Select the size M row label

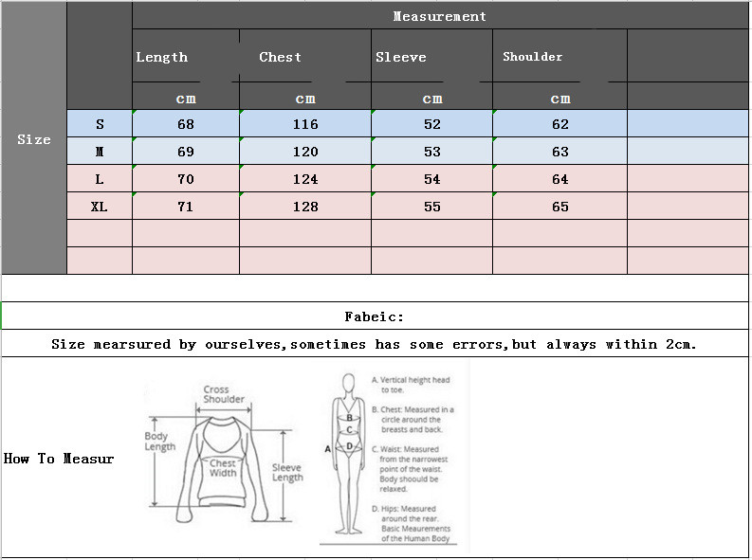pos(100,152)
